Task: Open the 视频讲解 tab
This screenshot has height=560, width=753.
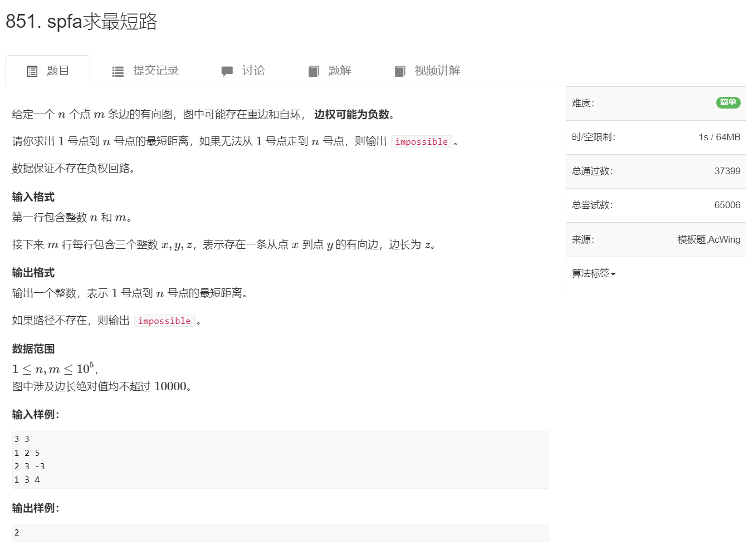Action: click(x=427, y=71)
